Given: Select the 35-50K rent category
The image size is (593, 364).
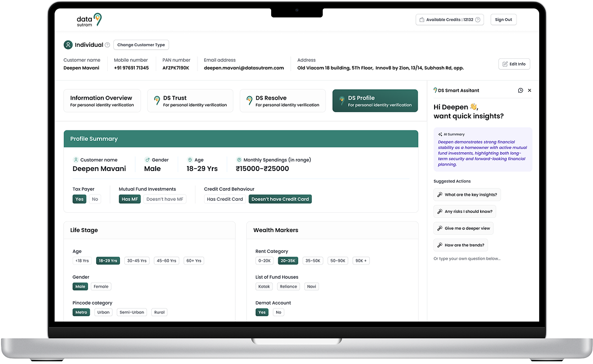Looking at the screenshot, I should [x=312, y=261].
